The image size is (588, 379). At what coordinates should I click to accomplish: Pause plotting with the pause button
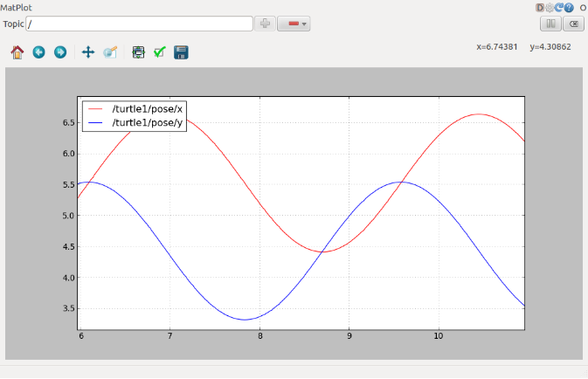tap(550, 24)
